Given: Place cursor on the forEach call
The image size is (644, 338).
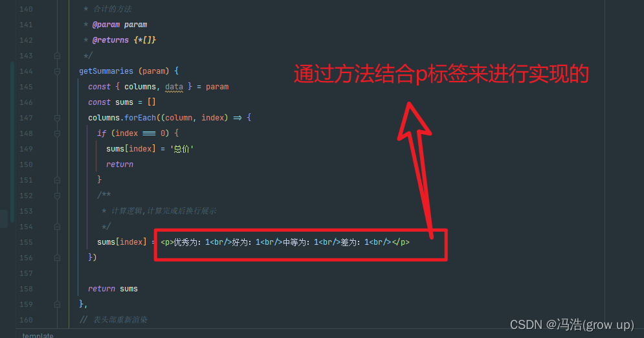Looking at the screenshot, I should click(140, 118).
